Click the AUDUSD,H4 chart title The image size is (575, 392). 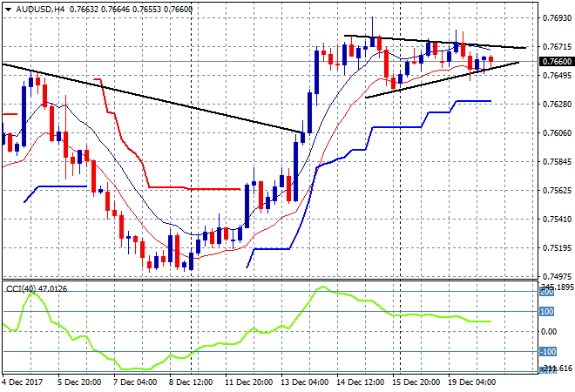tap(40, 10)
